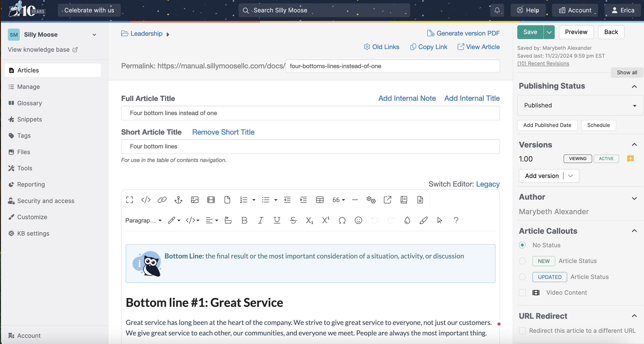
Task: Insert an anchor with the anchor icon
Action: [x=178, y=200]
